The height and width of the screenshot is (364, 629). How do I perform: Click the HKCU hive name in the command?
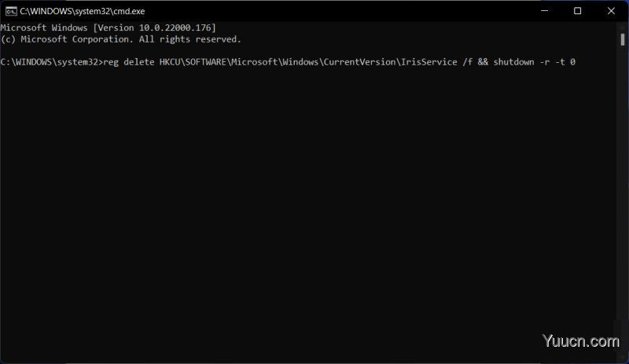pyautogui.click(x=170, y=62)
